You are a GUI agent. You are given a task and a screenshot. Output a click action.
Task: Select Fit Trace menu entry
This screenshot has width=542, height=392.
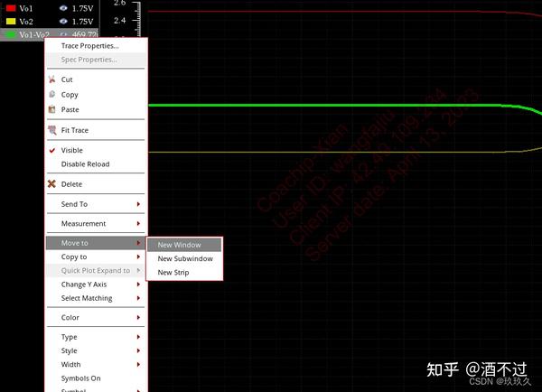coord(96,130)
